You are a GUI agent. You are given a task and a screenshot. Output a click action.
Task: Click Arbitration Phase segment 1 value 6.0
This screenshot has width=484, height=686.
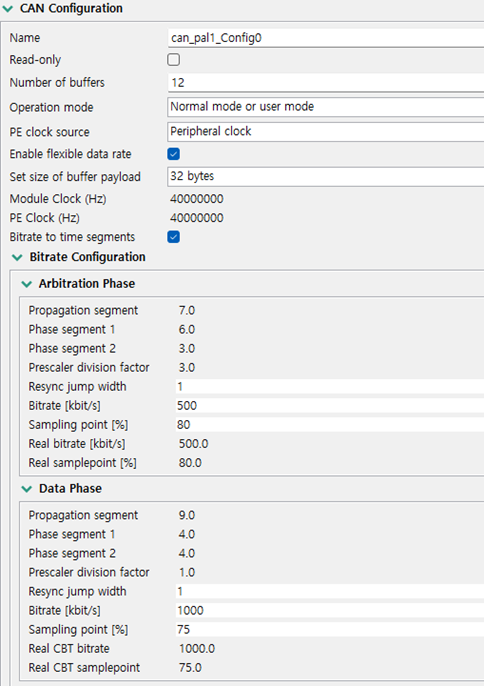click(x=187, y=329)
